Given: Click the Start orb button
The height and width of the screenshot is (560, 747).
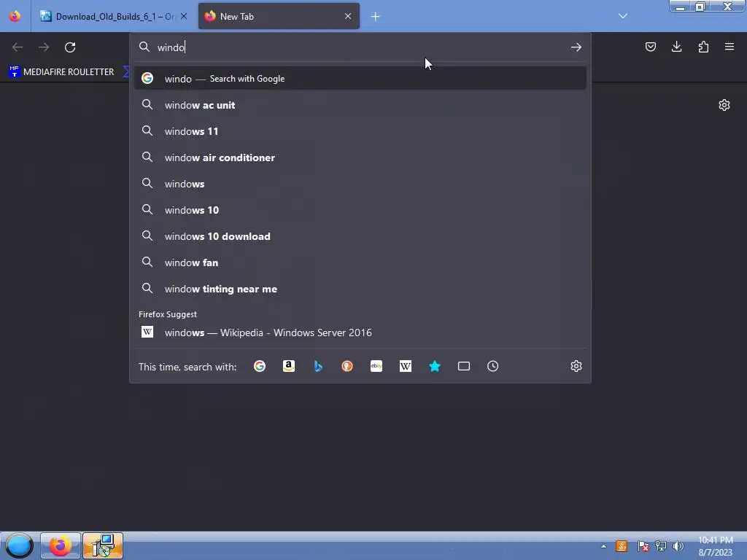Looking at the screenshot, I should (x=19, y=545).
